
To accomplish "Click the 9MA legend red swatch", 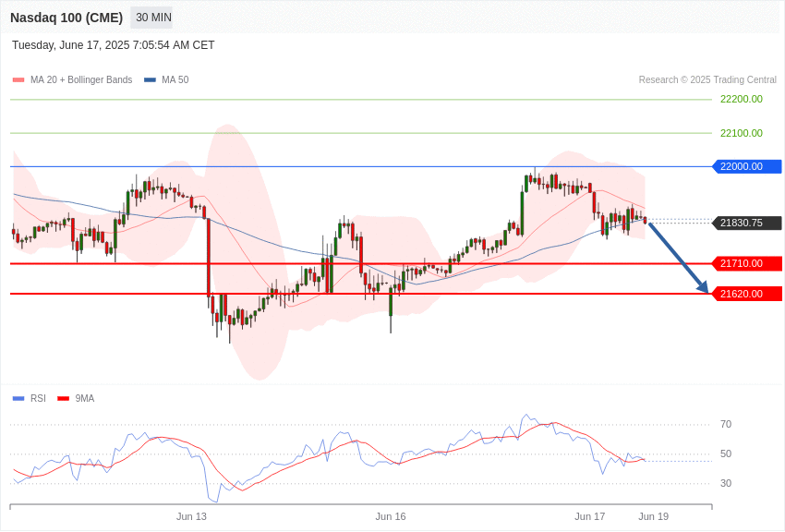I will pyautogui.click(x=63, y=399).
